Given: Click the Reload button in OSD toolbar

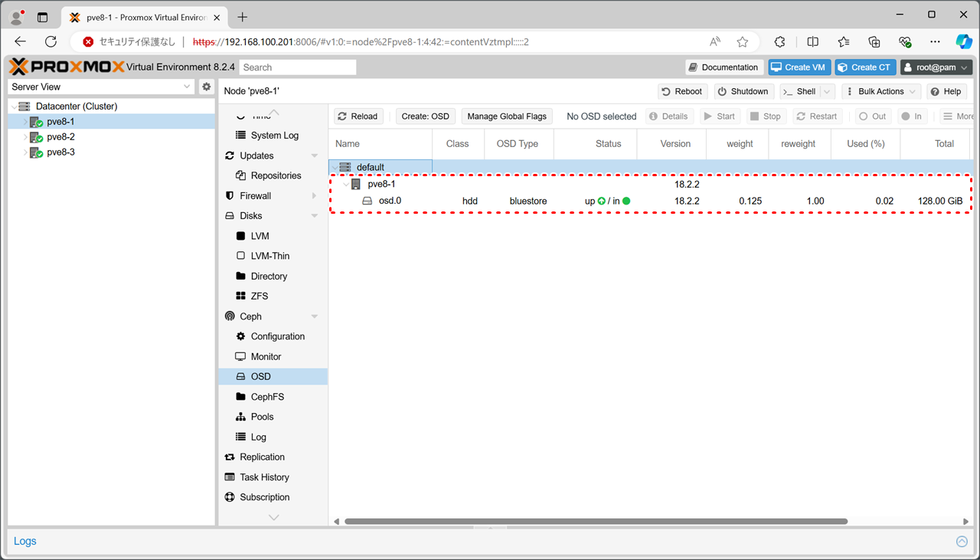Looking at the screenshot, I should click(x=358, y=116).
